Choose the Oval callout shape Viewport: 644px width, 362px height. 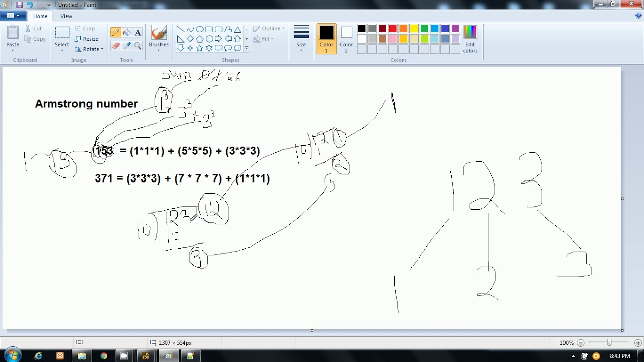coord(228,48)
